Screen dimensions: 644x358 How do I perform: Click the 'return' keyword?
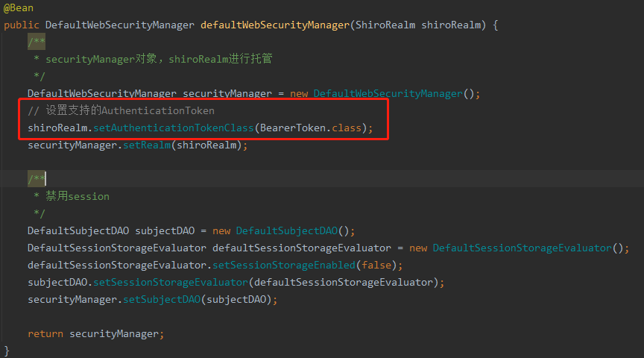click(x=45, y=334)
